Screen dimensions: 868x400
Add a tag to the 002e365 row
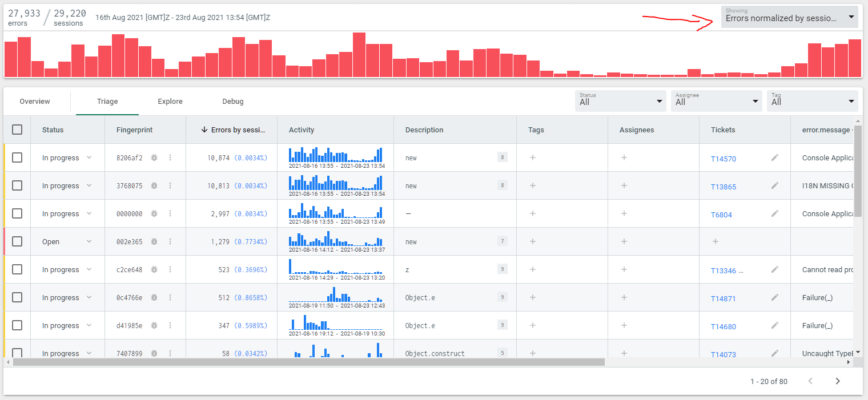[x=532, y=242]
